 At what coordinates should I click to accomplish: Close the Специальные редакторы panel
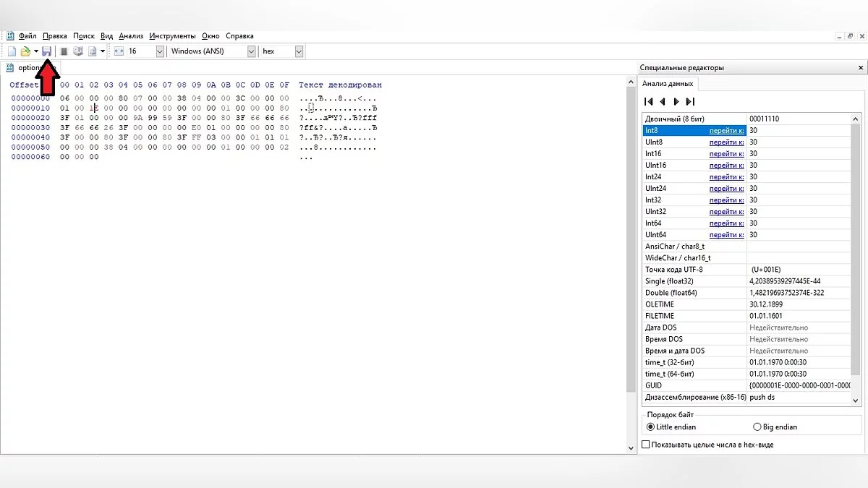click(x=860, y=67)
